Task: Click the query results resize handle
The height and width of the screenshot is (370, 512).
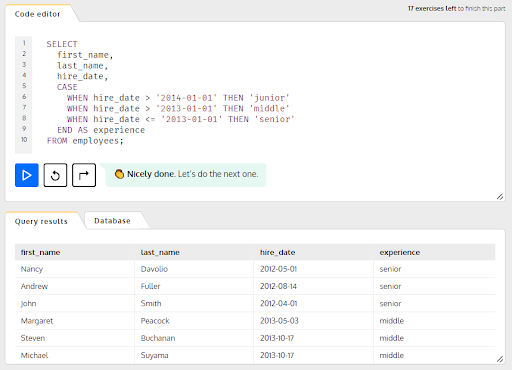Action: tap(500, 359)
